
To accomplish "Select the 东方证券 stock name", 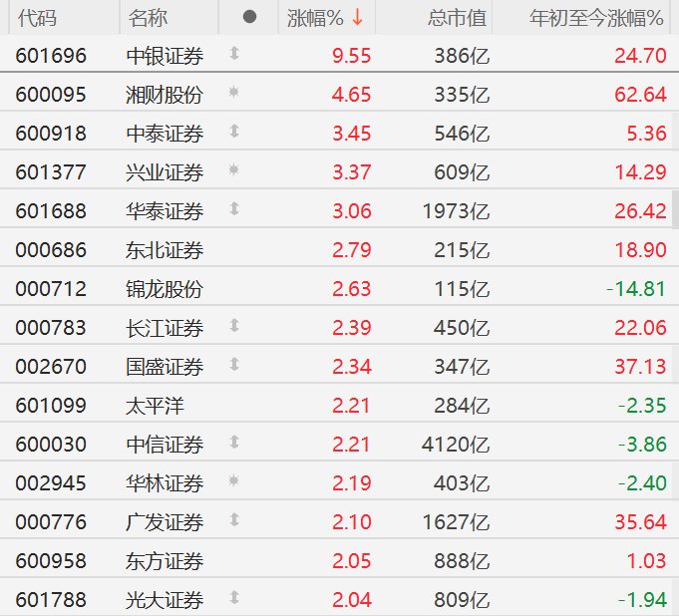I will click(166, 561).
